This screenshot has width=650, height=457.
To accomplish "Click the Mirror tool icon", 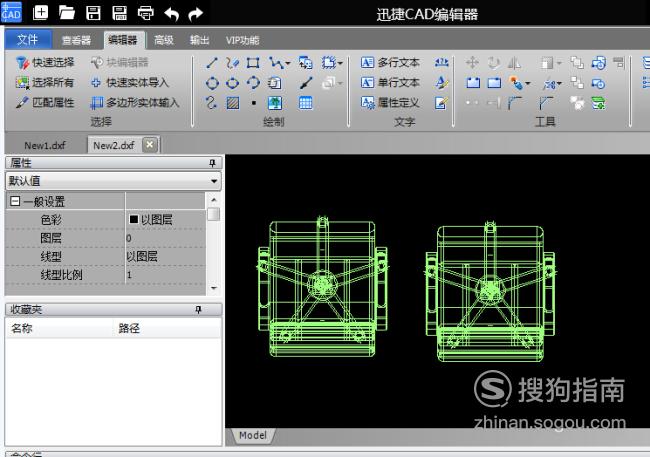I will [x=514, y=63].
